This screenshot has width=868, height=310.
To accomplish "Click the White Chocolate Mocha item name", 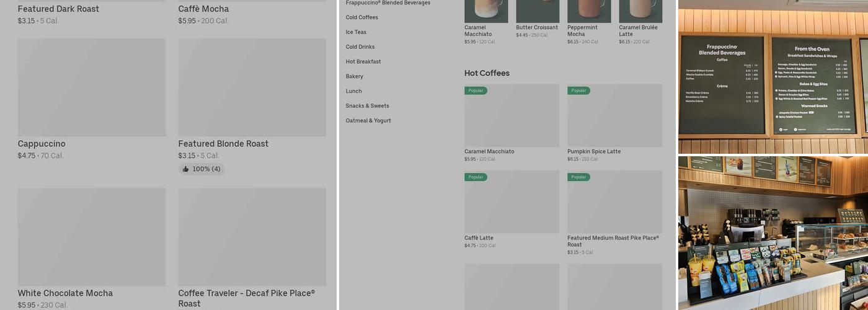I will (65, 293).
